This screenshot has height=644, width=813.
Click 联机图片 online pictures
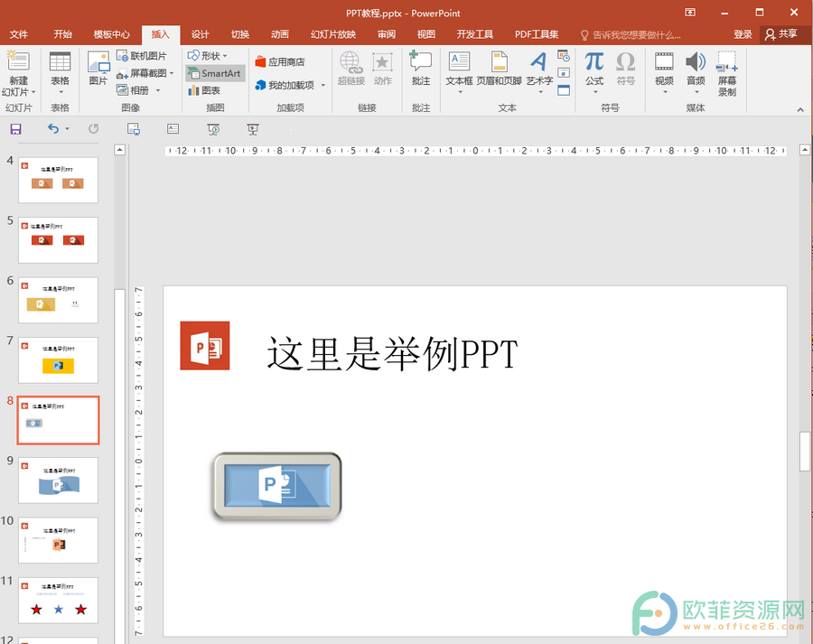pyautogui.click(x=142, y=55)
